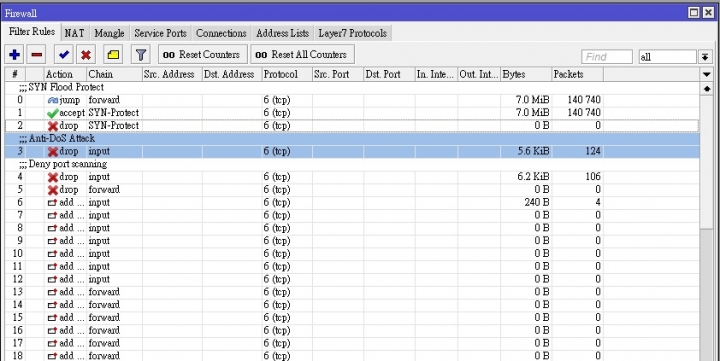Sort by the Dst. Port column header

[389, 74]
